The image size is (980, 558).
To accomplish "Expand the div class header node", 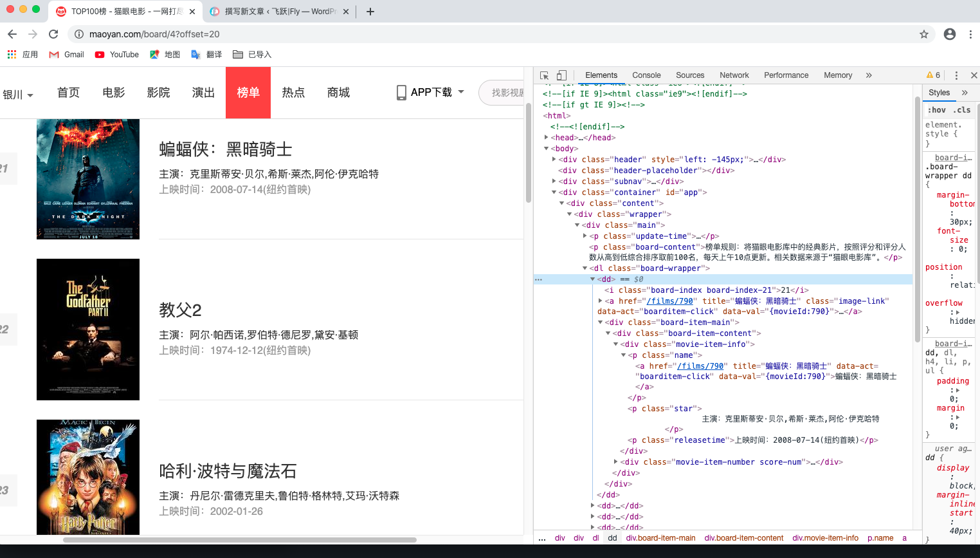I will tap(554, 160).
